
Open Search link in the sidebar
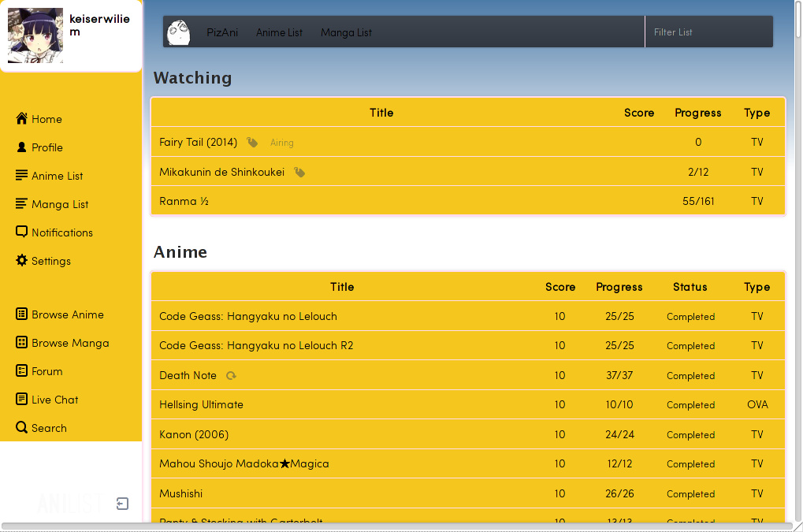[x=49, y=428]
